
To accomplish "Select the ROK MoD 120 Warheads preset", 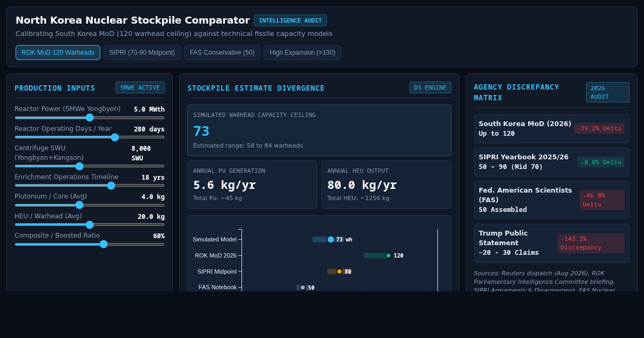I will [58, 53].
